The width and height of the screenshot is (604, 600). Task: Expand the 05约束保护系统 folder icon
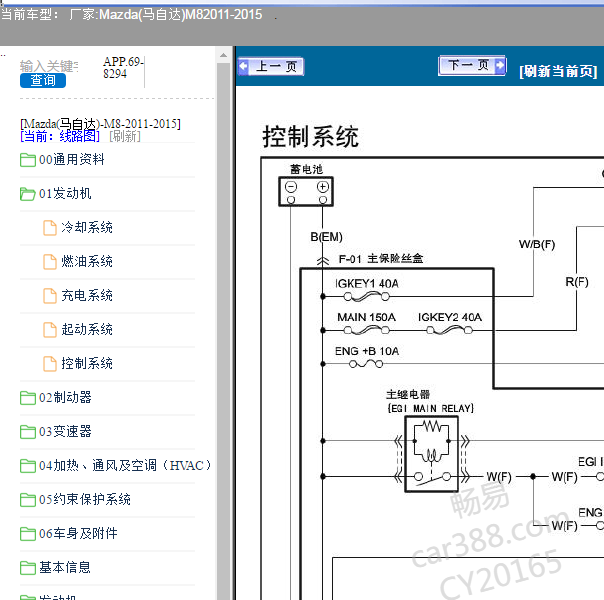(28, 499)
